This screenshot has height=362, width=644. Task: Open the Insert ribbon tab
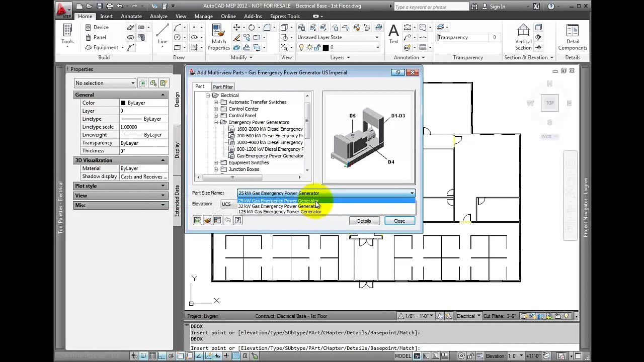[x=106, y=16]
